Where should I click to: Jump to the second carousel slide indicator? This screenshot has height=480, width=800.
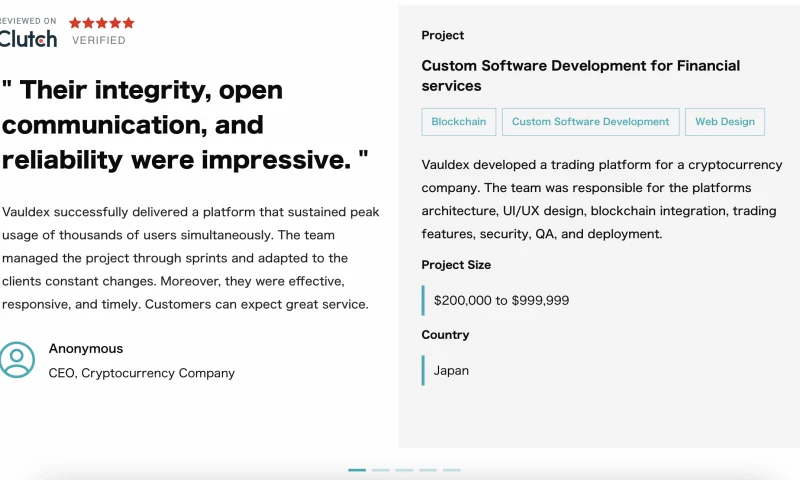[x=381, y=470]
